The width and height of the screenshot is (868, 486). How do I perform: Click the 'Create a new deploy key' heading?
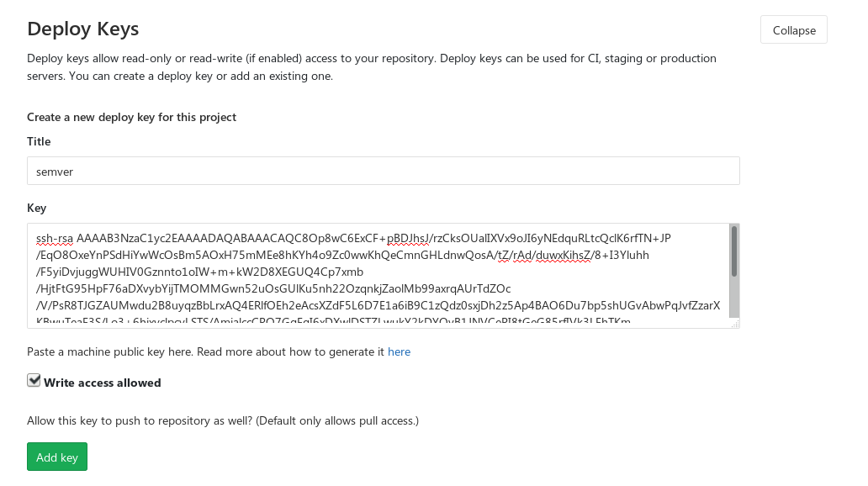pyautogui.click(x=132, y=116)
